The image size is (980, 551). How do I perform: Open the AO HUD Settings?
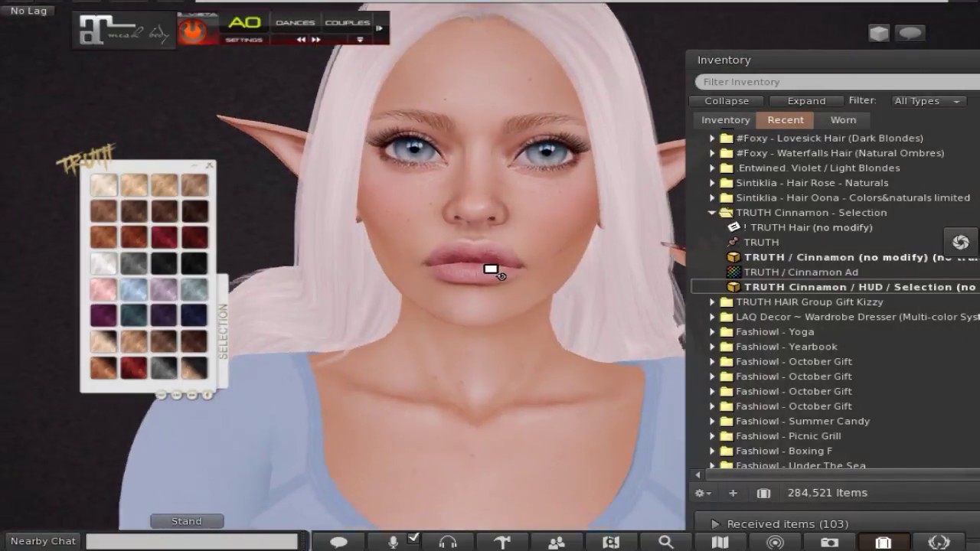click(x=244, y=40)
